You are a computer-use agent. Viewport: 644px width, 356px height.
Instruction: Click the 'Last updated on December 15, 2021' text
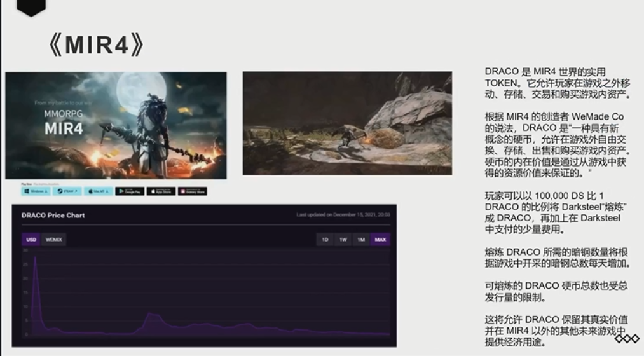[343, 215]
